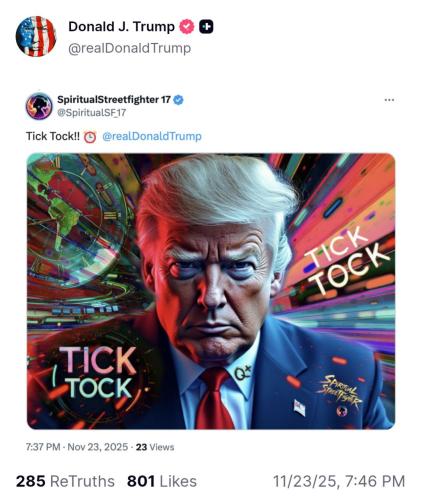Open the three-dot more options menu
This screenshot has width=421, height=500.
(x=389, y=100)
